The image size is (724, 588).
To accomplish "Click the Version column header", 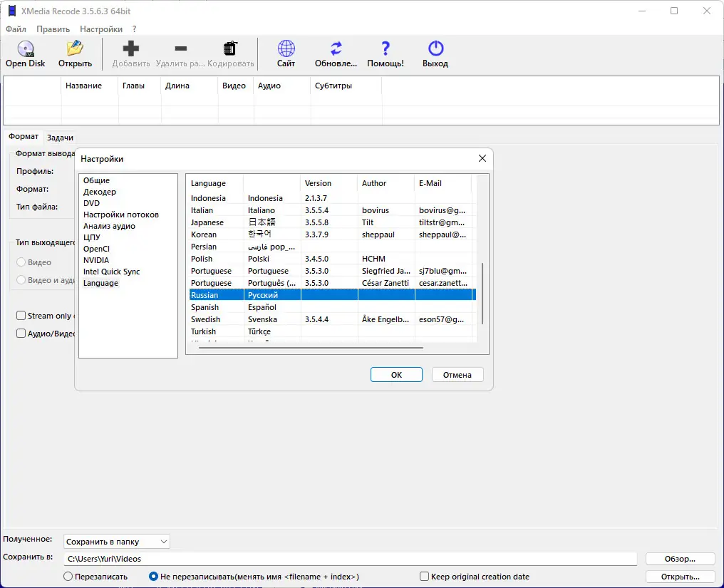I will click(x=329, y=183).
